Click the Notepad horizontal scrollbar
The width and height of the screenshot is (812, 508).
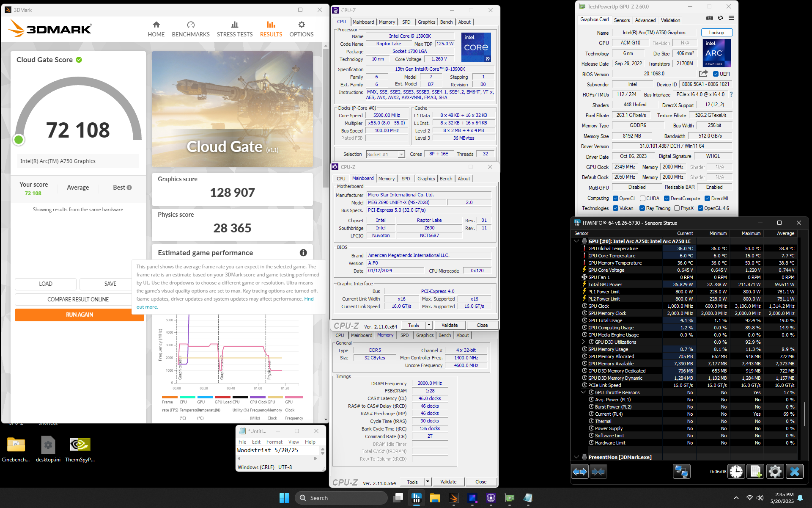click(x=277, y=458)
